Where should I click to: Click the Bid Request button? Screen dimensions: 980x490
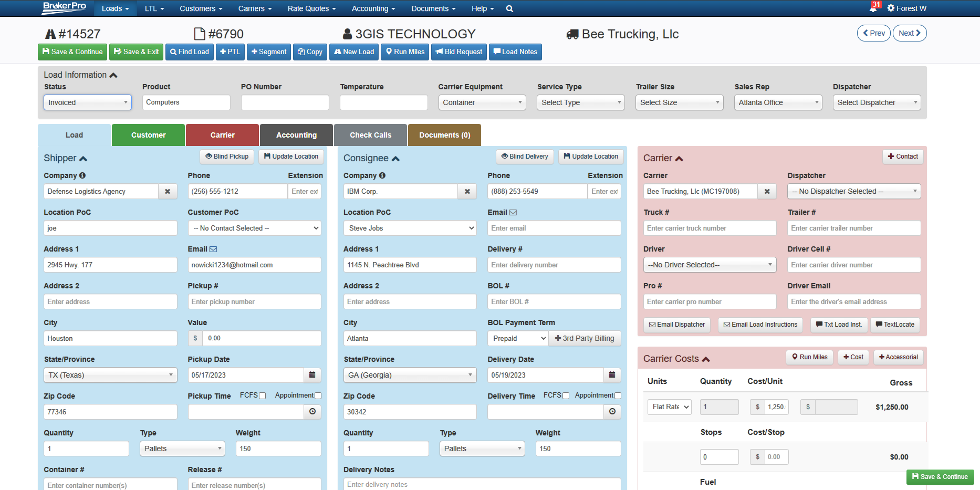458,52
